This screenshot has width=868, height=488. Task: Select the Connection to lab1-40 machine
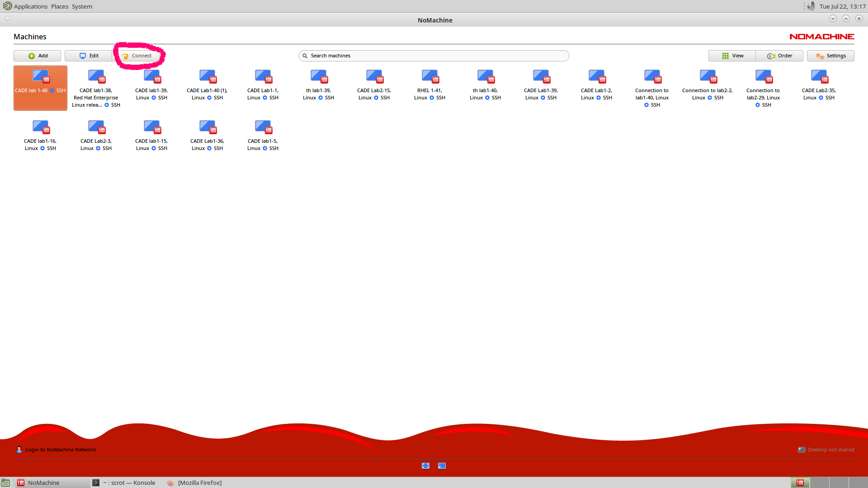point(652,88)
